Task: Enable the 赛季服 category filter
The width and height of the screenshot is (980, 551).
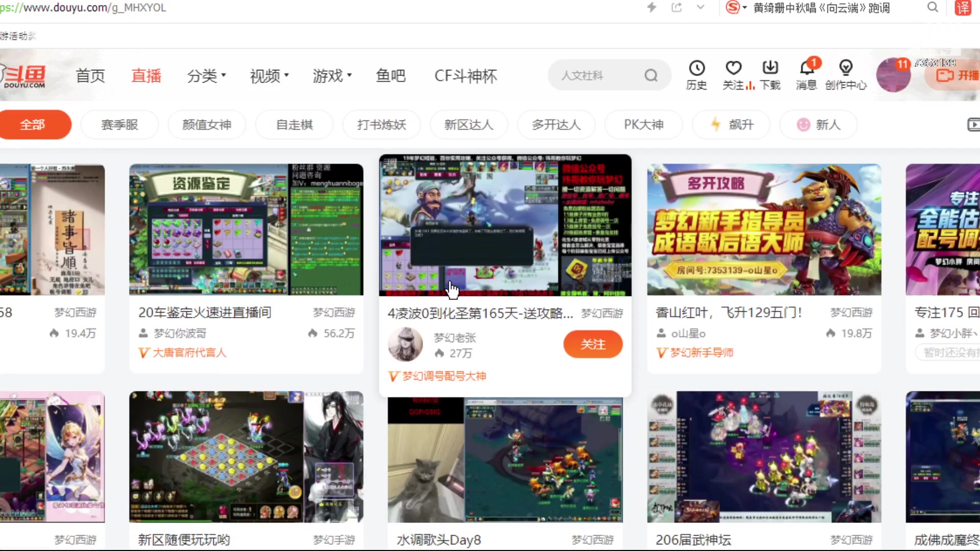Action: click(119, 124)
